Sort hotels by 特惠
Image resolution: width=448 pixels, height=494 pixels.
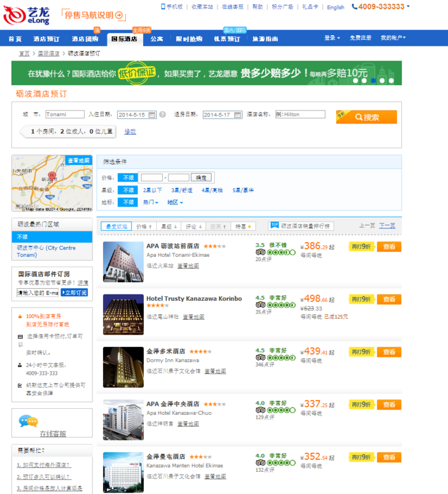243,227
